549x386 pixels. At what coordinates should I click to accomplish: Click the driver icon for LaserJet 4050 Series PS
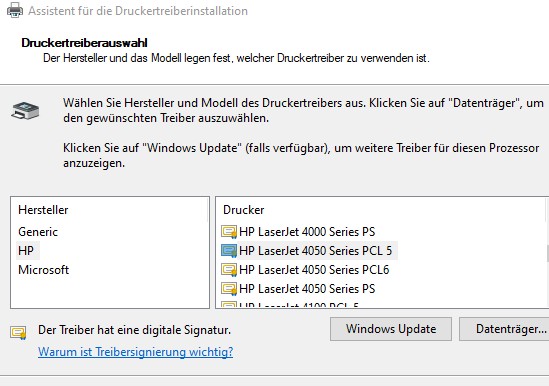coord(229,289)
